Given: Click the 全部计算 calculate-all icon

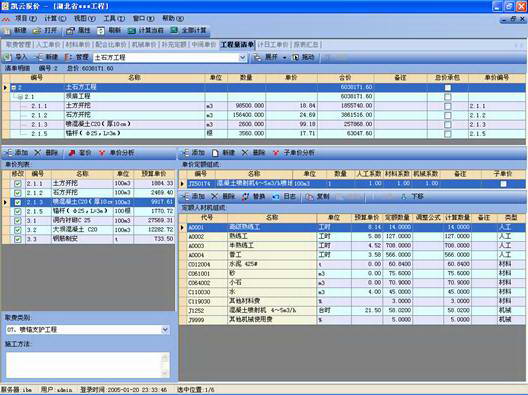Looking at the screenshot, I should [x=174, y=30].
